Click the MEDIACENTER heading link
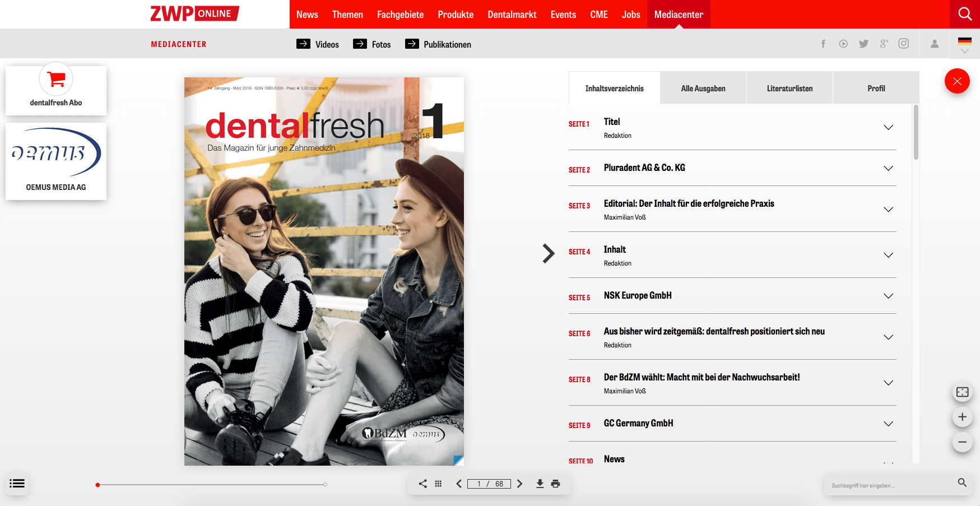 [x=179, y=44]
